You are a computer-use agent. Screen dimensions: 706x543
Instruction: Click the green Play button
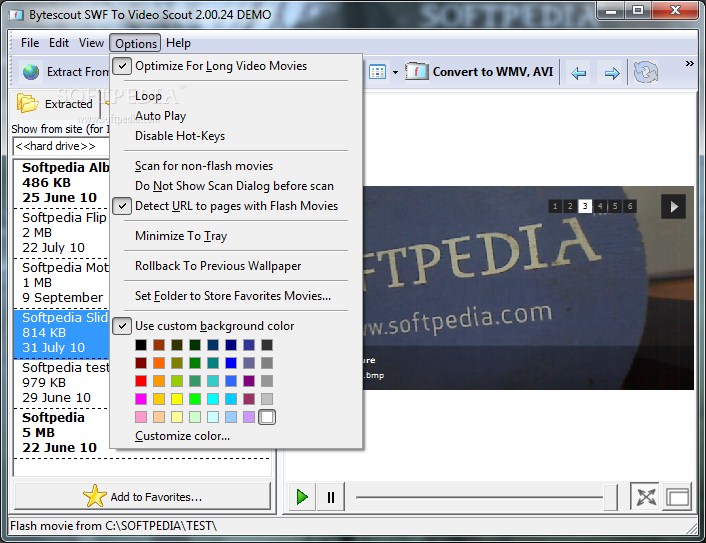(302, 497)
